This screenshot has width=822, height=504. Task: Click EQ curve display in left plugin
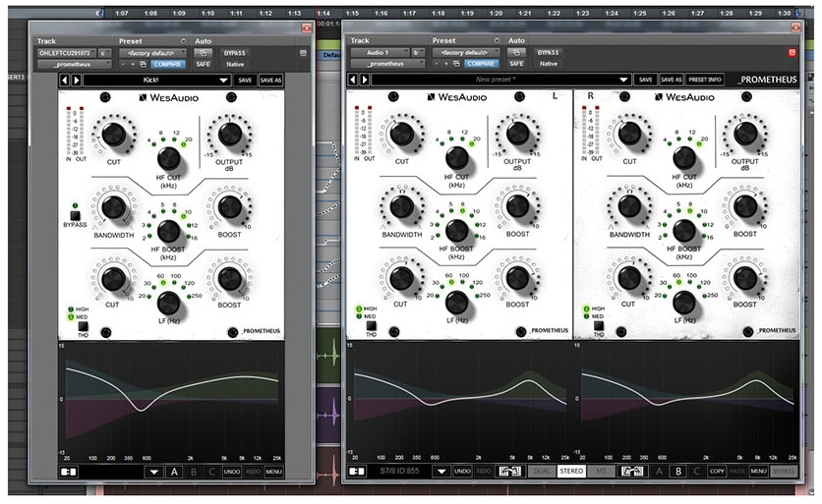[171, 402]
